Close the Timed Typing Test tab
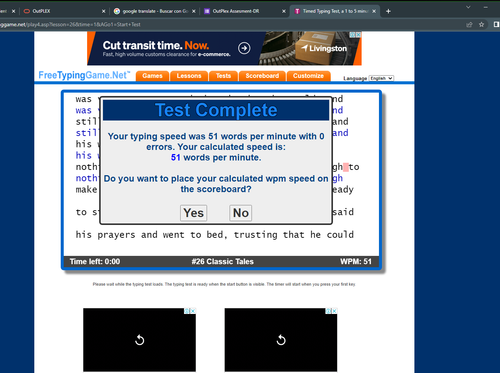This screenshot has height=373, width=500. [x=374, y=11]
